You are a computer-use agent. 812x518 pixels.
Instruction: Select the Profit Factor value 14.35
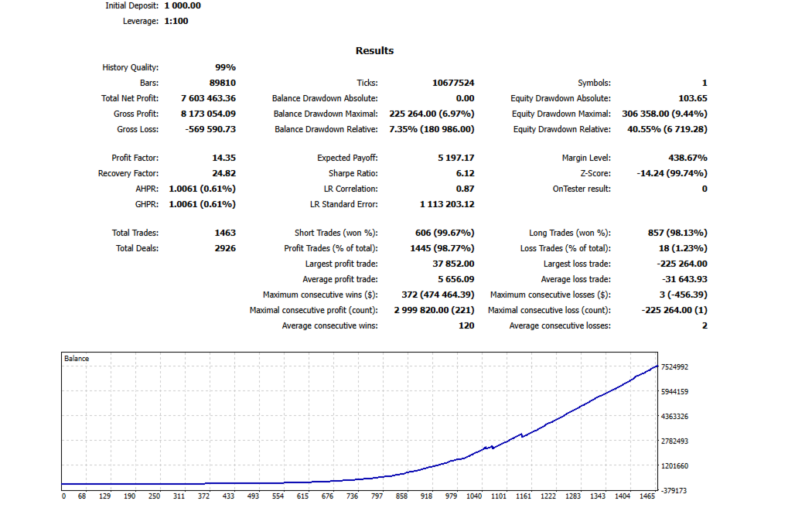223,158
